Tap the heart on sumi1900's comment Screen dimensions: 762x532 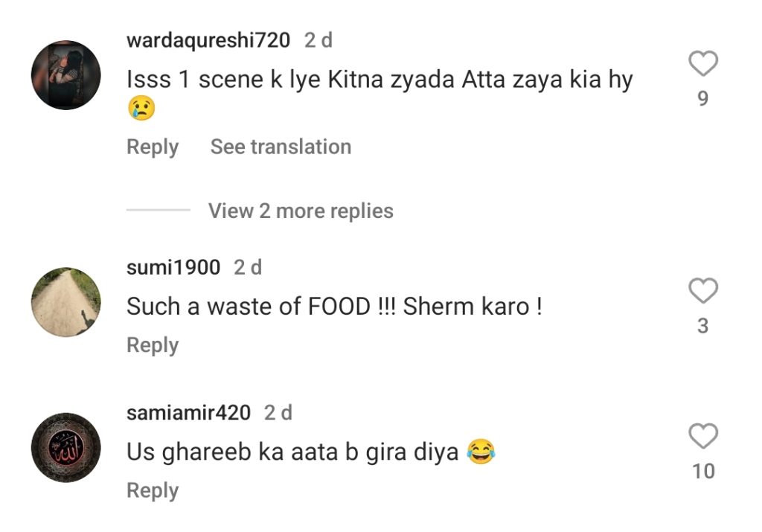702,292
